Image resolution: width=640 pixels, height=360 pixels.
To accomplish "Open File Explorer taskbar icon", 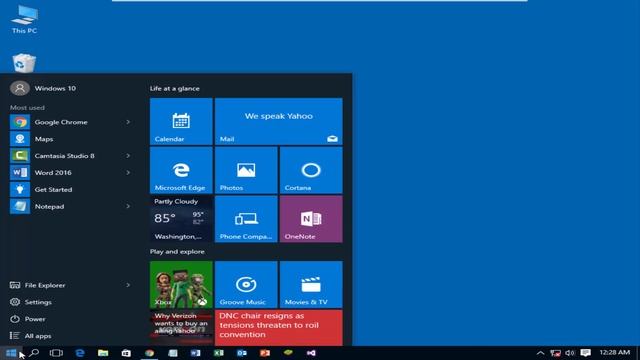I will 103,353.
